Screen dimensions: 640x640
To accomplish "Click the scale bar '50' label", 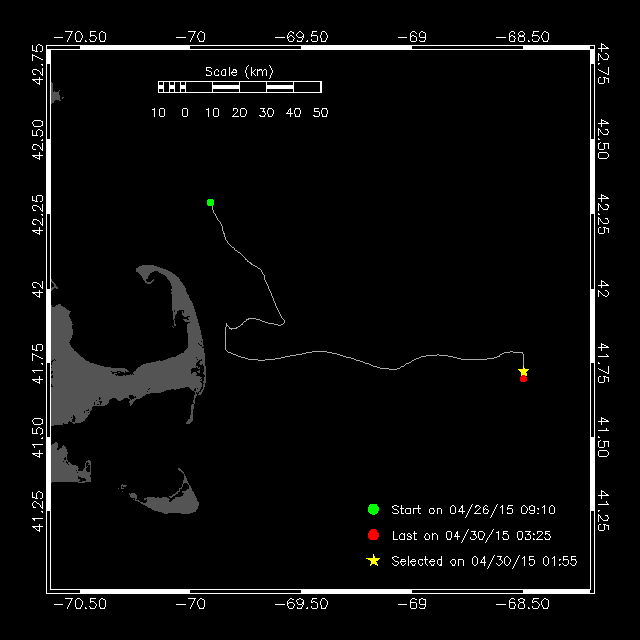I will [320, 113].
